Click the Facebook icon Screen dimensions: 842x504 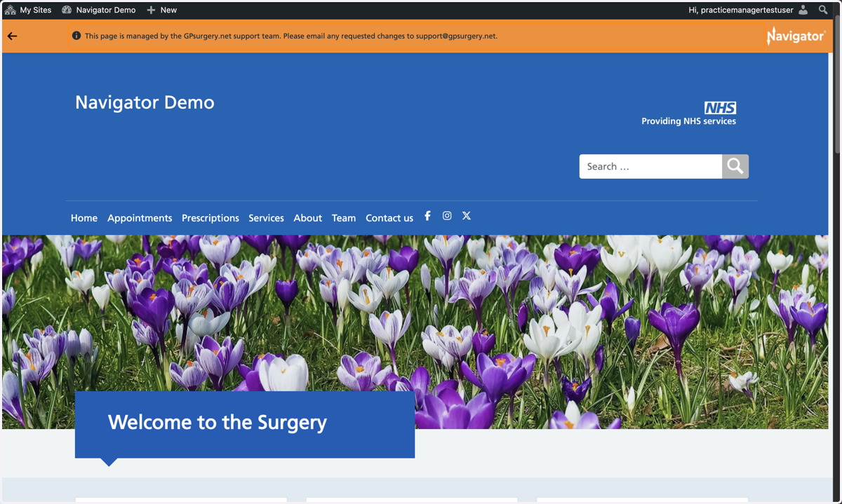point(427,216)
